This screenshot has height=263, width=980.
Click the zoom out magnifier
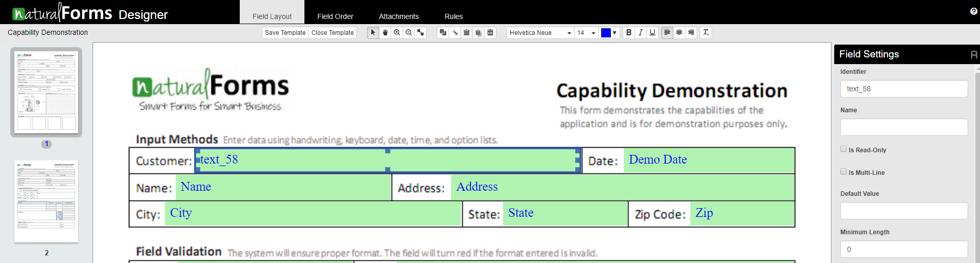(409, 32)
